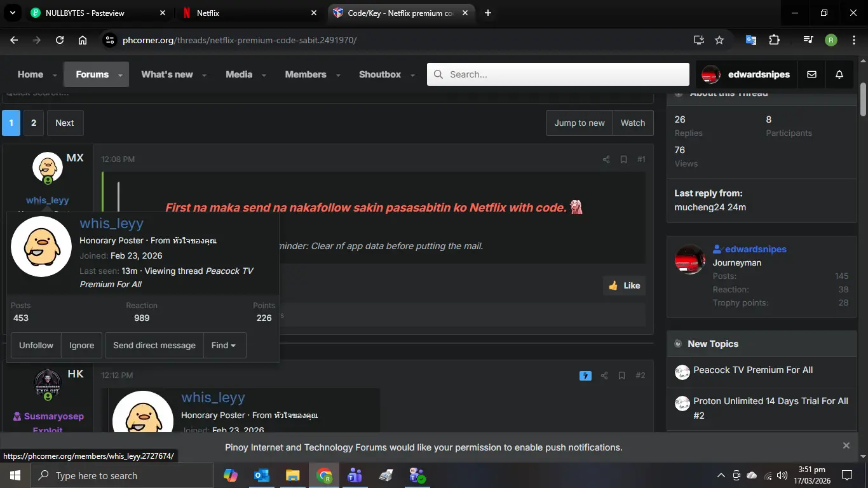This screenshot has width=868, height=488.
Task: Open the forum alerts bell icon
Action: 839,74
